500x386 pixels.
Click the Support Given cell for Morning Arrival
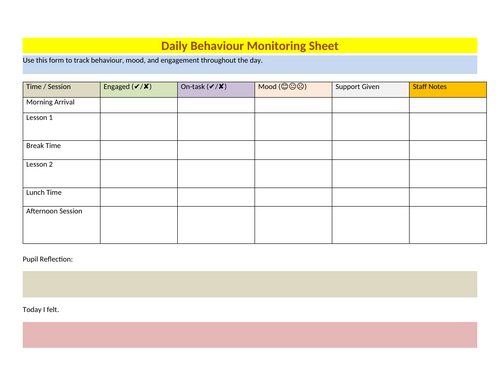(x=371, y=105)
